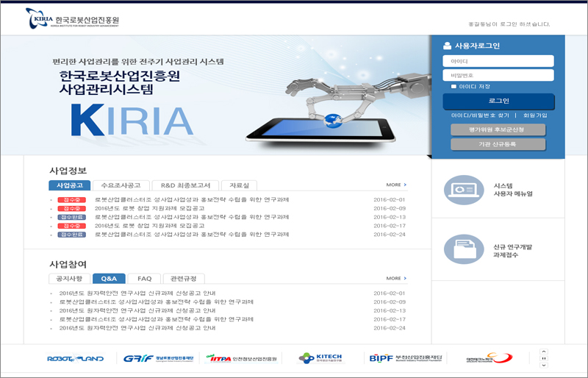Click the 평가위원 후보군신청 button
This screenshot has width=588, height=378.
498,130
